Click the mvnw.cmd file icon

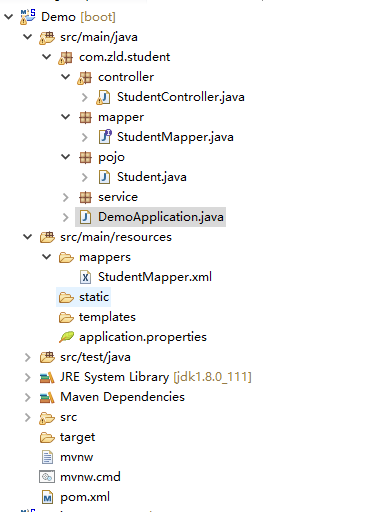[x=47, y=477]
